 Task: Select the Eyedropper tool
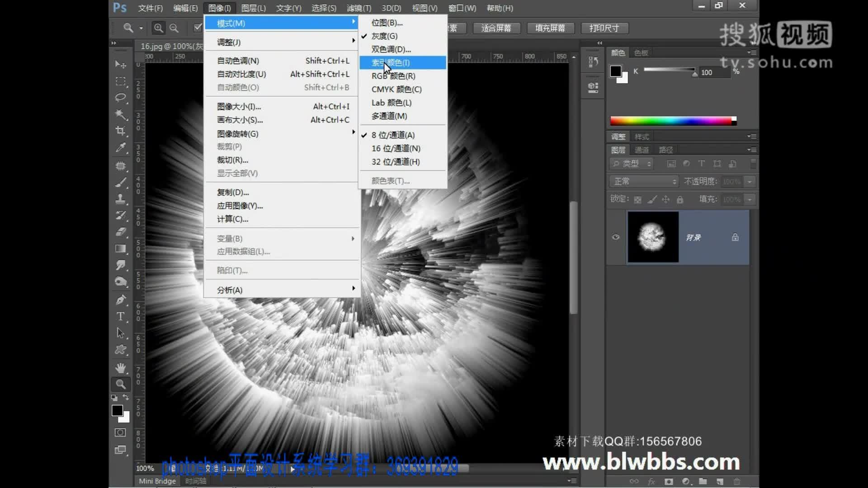tap(120, 148)
